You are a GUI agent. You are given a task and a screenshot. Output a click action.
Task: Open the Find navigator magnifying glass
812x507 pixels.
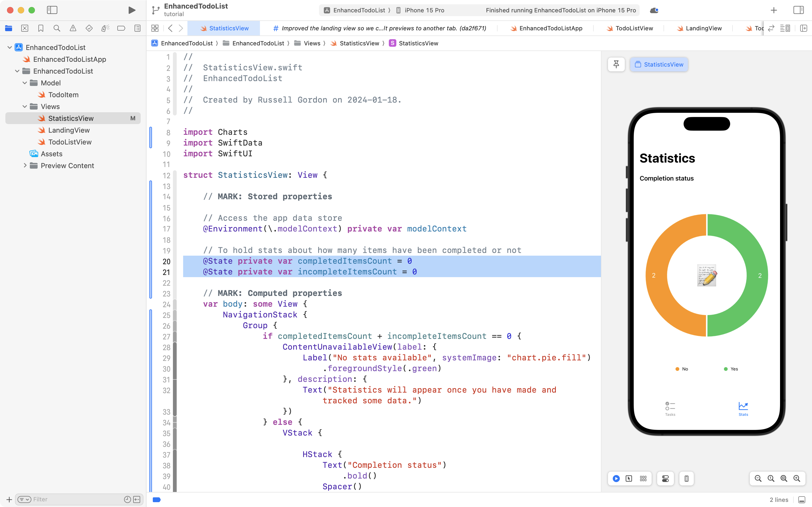(57, 28)
